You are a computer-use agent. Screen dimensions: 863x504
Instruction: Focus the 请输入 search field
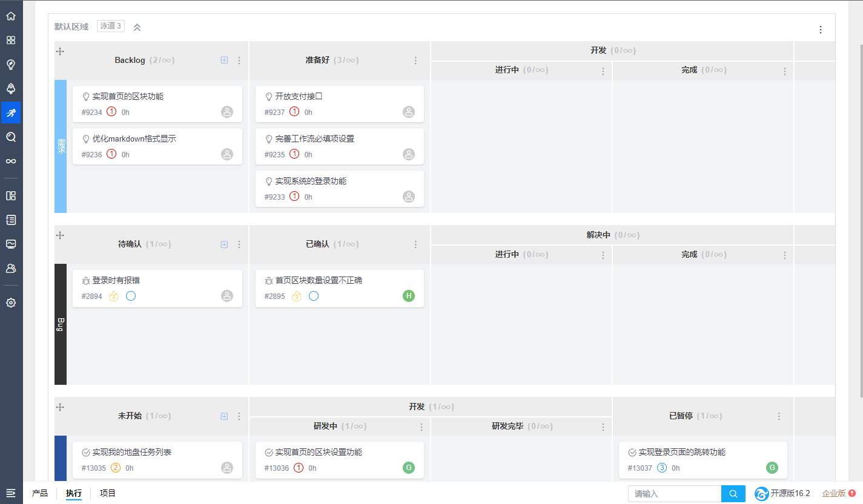[x=675, y=494]
